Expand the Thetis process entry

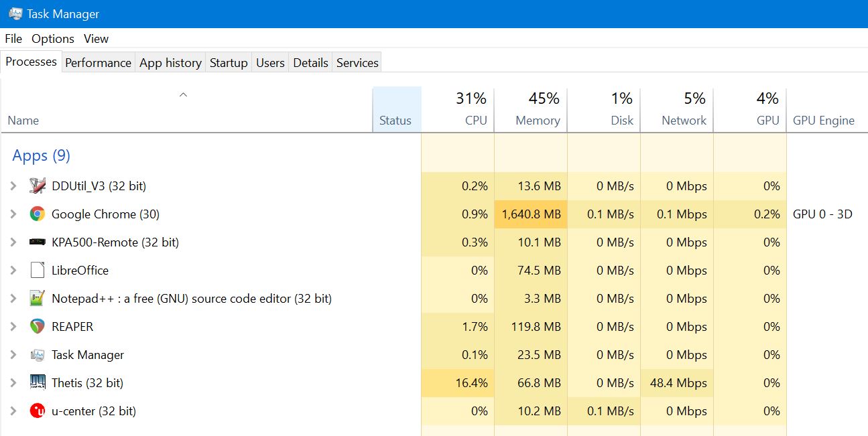click(x=13, y=383)
